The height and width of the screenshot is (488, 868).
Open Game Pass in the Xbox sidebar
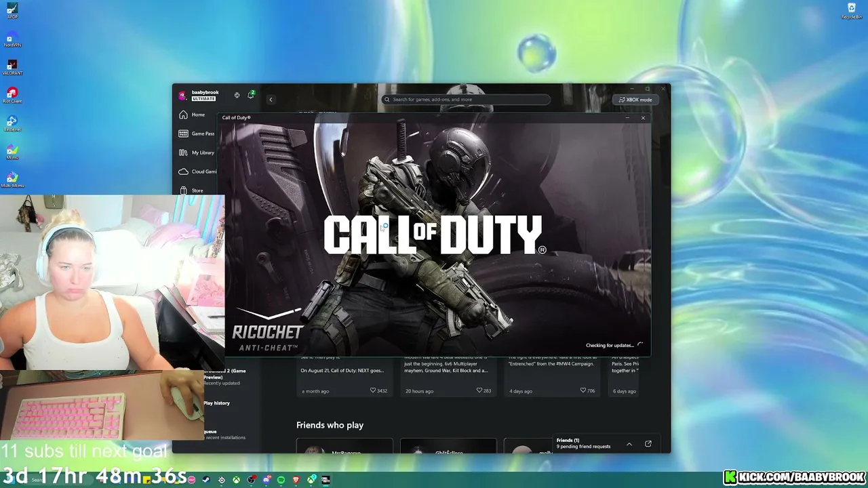[197, 134]
